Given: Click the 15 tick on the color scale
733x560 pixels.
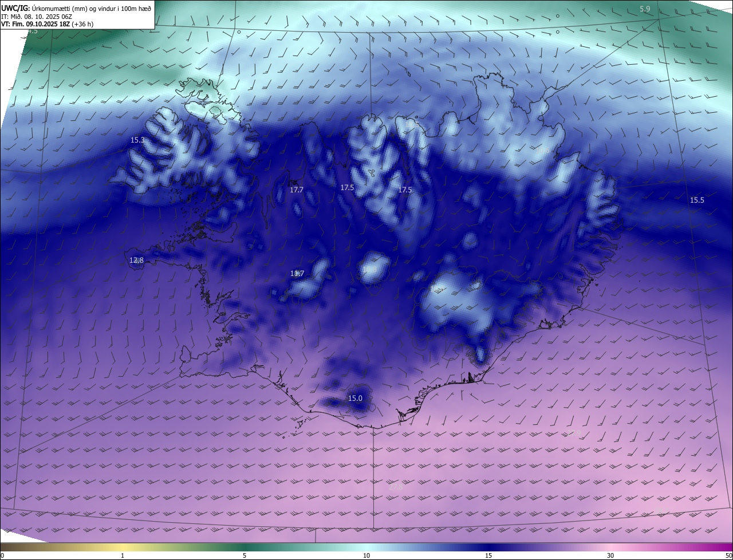Looking at the screenshot, I should pyautogui.click(x=488, y=555).
